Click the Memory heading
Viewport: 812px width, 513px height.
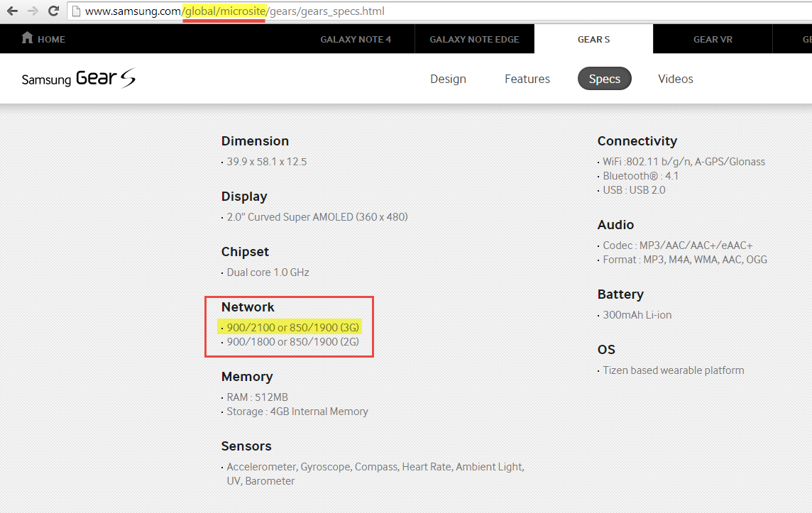pos(247,376)
